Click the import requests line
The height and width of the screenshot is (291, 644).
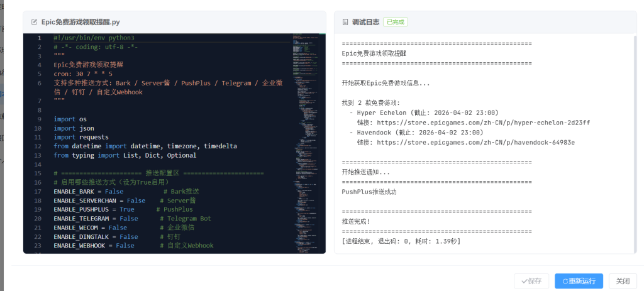81,138
